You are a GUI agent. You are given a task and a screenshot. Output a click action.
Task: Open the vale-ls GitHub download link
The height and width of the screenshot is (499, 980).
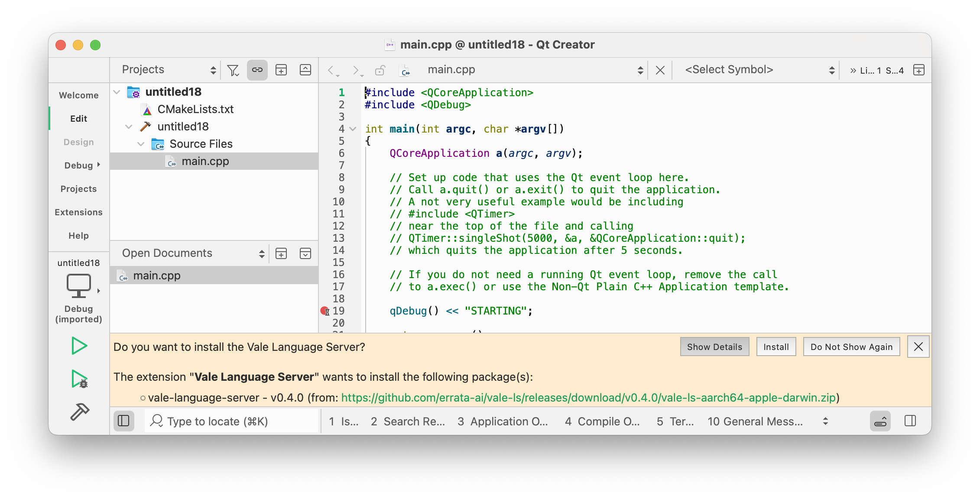[588, 398]
